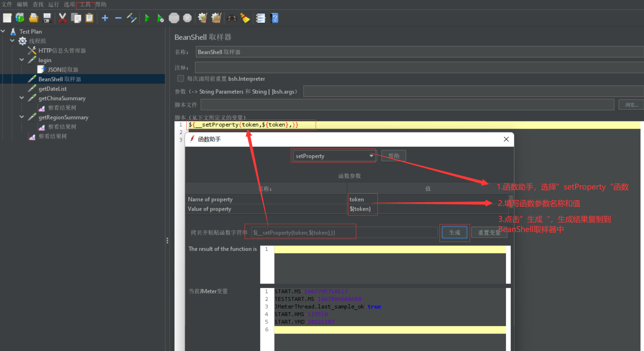Click the Help question mark icon
644x351 pixels.
[275, 18]
